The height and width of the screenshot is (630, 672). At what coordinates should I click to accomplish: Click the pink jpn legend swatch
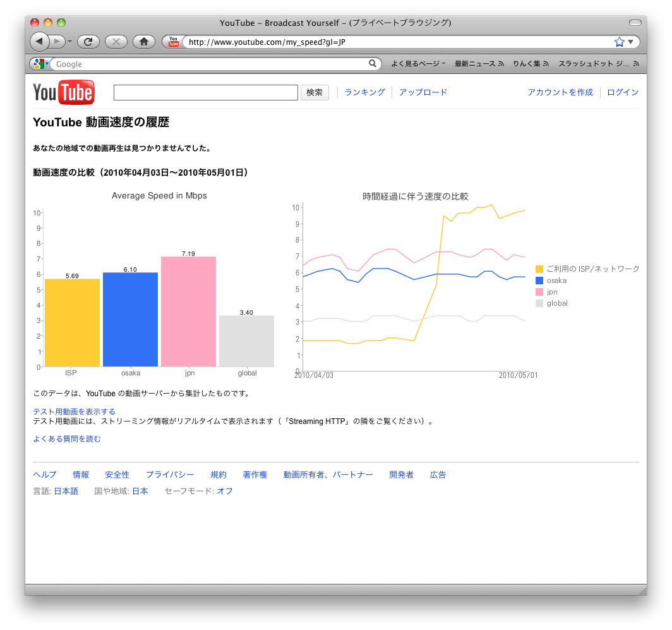pyautogui.click(x=539, y=292)
